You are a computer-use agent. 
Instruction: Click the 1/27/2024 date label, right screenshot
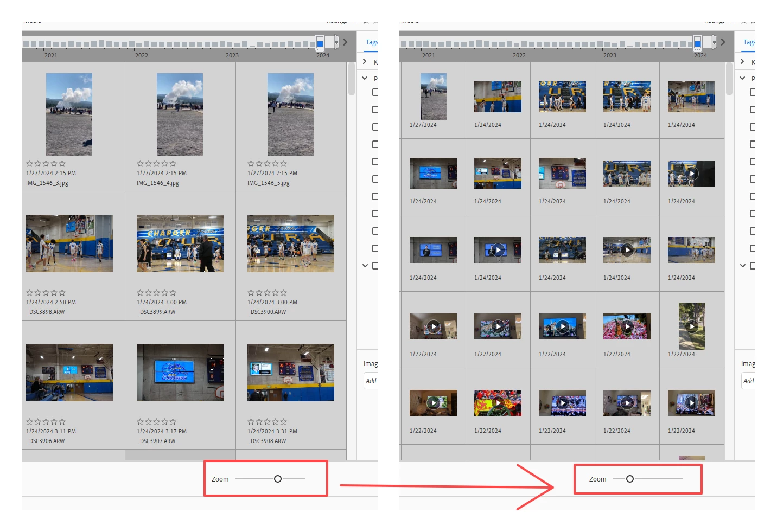pyautogui.click(x=423, y=125)
